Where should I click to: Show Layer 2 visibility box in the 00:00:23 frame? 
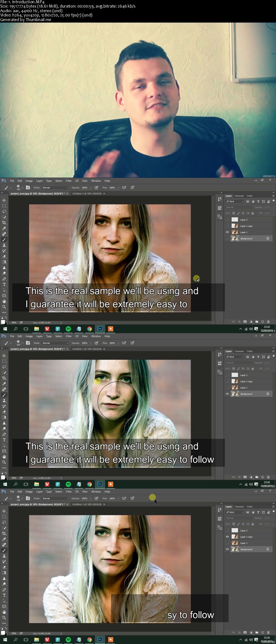[227, 220]
